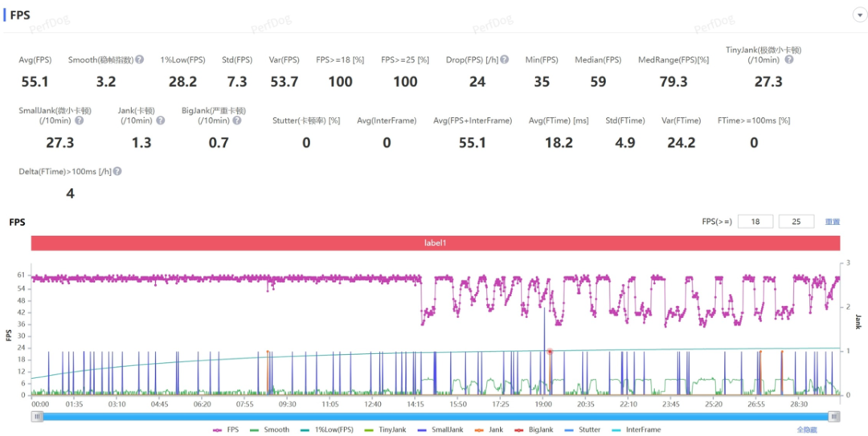
Task: Click the 重置 reset link
Action: click(x=833, y=222)
